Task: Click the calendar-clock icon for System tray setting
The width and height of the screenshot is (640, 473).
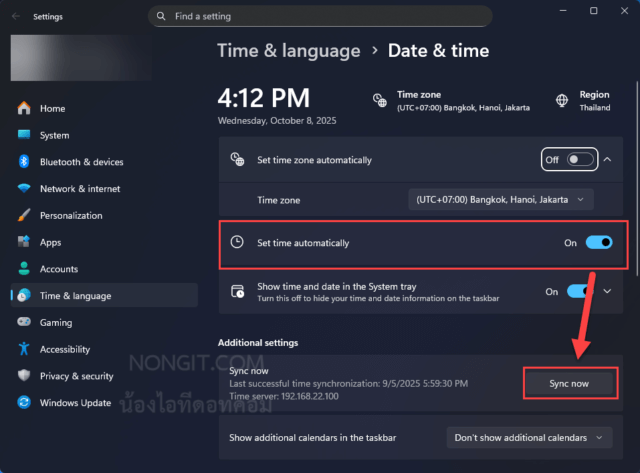Action: pyautogui.click(x=237, y=291)
